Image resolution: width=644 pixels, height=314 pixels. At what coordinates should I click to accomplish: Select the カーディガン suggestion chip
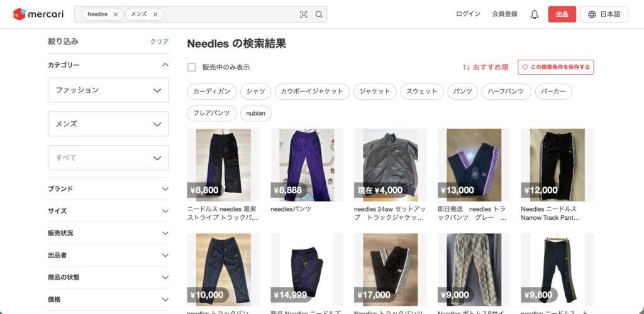point(211,92)
